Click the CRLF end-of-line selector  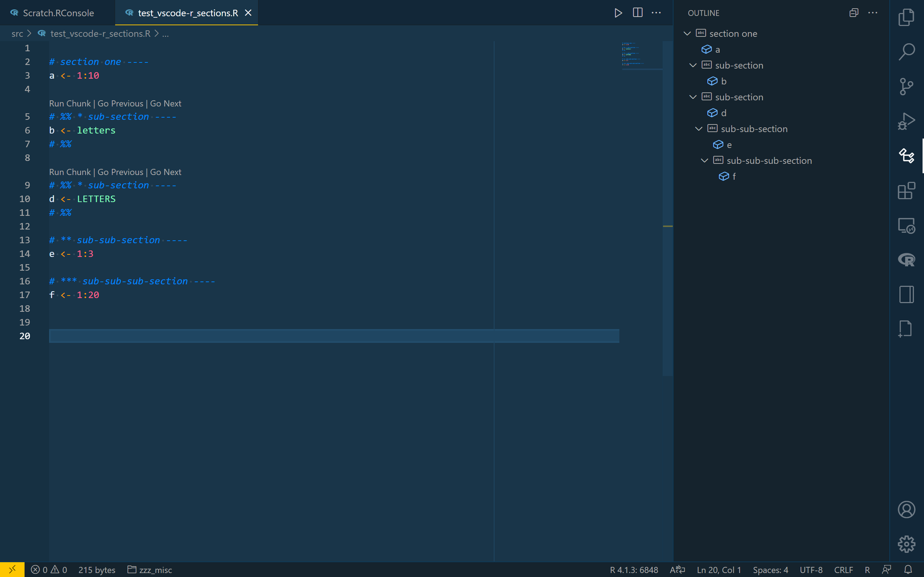point(843,570)
